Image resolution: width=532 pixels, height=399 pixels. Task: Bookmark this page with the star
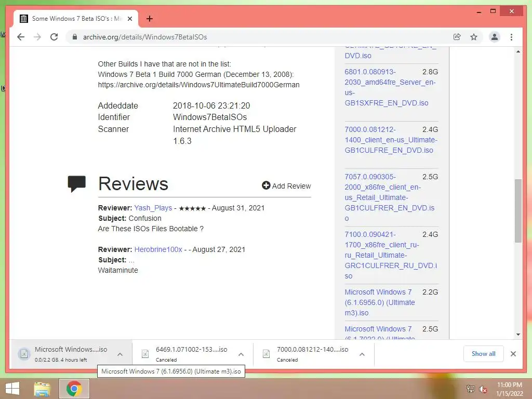click(474, 37)
